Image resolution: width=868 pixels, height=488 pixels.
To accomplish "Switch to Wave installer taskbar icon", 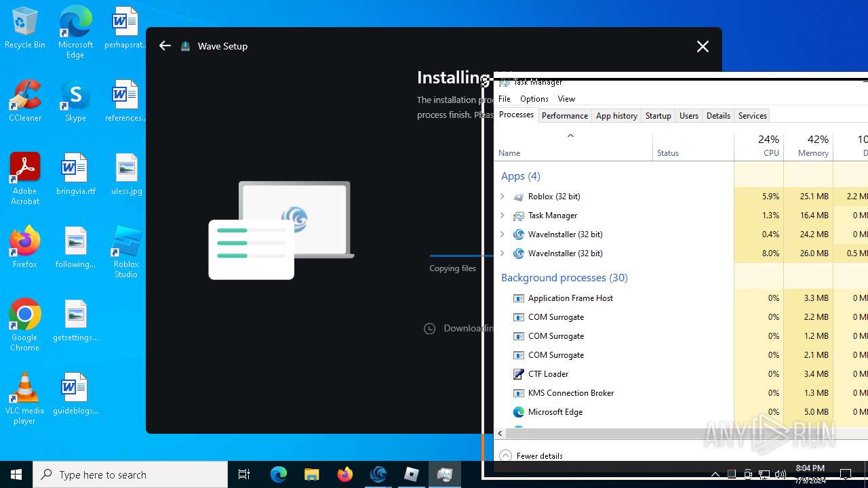I will click(x=378, y=474).
